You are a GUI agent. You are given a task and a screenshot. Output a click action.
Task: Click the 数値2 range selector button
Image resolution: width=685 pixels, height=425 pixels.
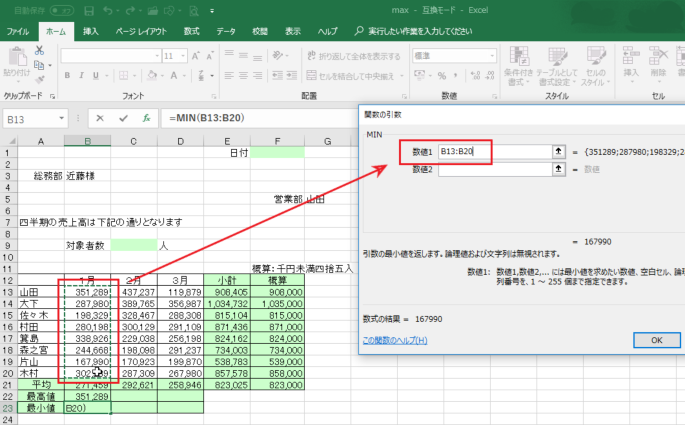[x=558, y=169]
